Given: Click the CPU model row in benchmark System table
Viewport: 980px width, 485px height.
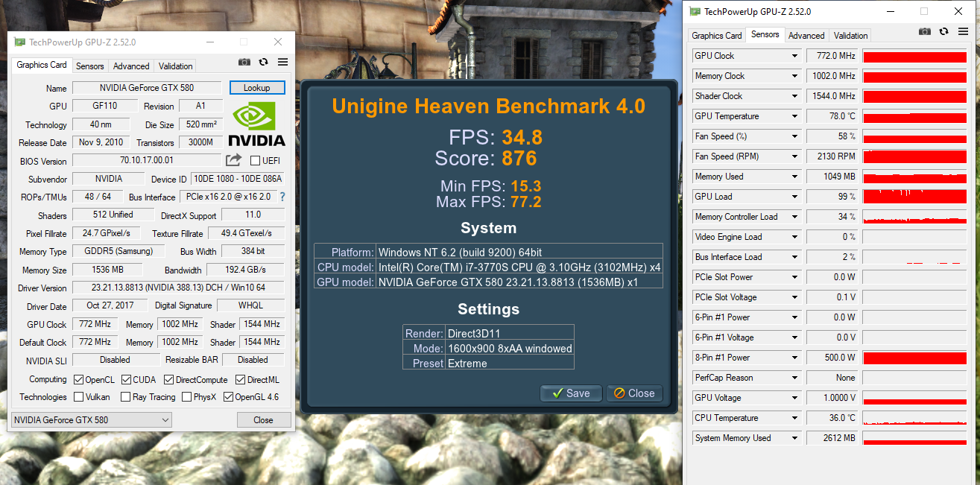Looking at the screenshot, I should pos(488,267).
